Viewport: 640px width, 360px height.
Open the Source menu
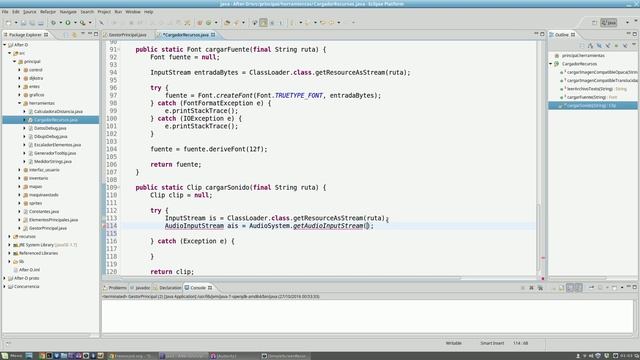coord(29,12)
